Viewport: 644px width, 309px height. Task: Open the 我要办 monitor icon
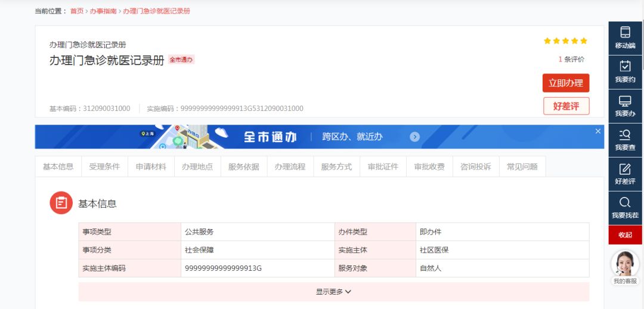click(x=625, y=106)
